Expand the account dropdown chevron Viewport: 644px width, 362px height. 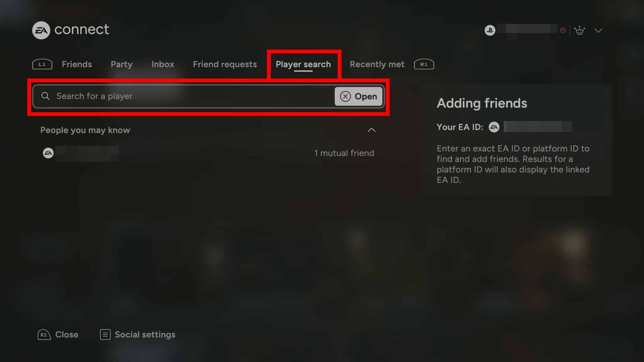[x=598, y=30]
